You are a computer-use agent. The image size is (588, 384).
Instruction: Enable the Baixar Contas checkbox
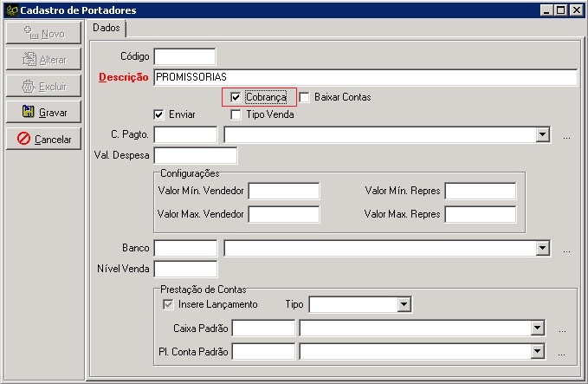[304, 97]
